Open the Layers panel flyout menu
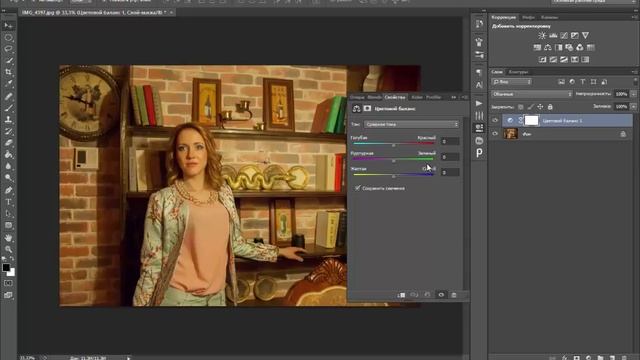640x360 pixels. point(634,72)
